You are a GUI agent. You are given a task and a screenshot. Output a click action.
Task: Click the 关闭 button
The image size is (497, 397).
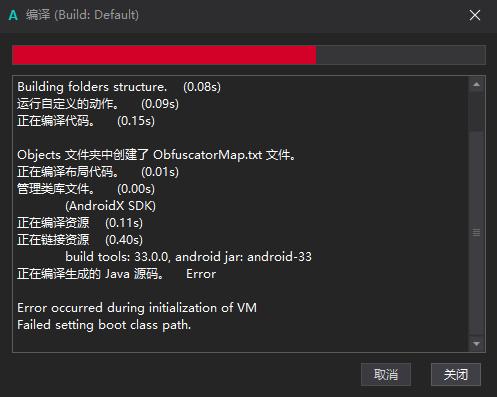pos(456,375)
